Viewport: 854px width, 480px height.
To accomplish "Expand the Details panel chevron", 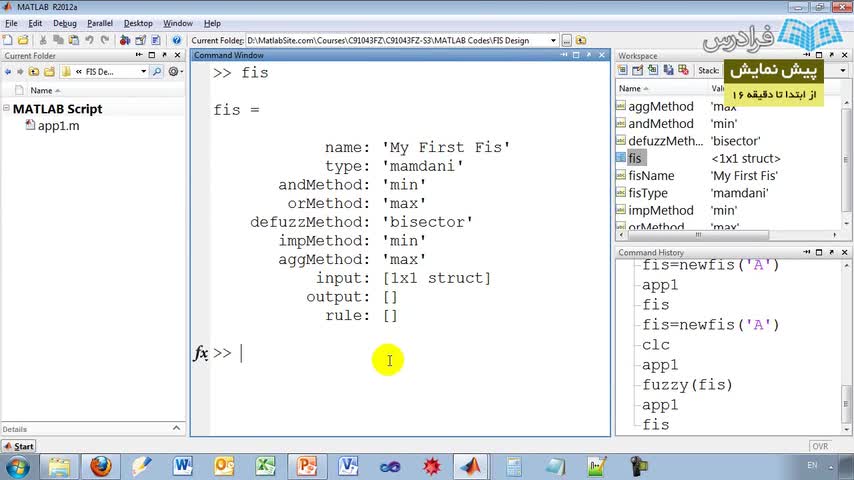I will [176, 428].
